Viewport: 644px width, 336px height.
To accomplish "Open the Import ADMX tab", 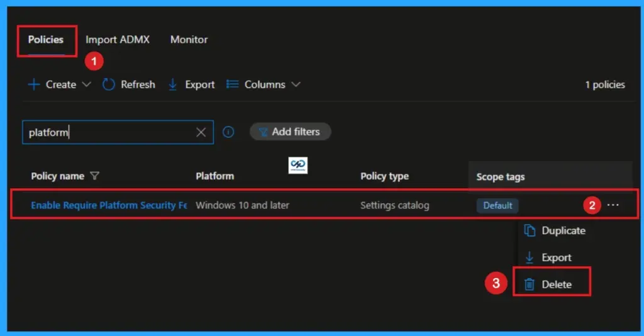I will pyautogui.click(x=118, y=40).
